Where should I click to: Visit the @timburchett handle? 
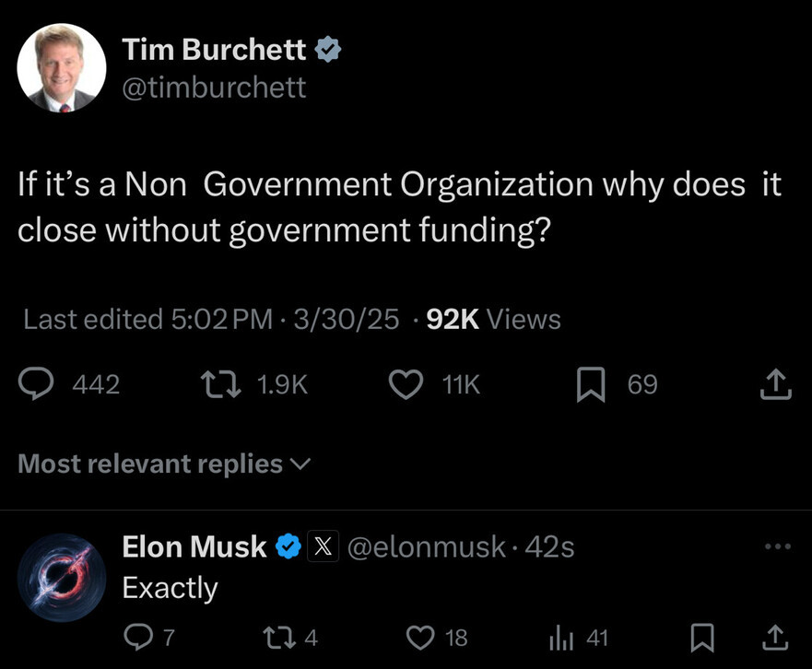[215, 88]
